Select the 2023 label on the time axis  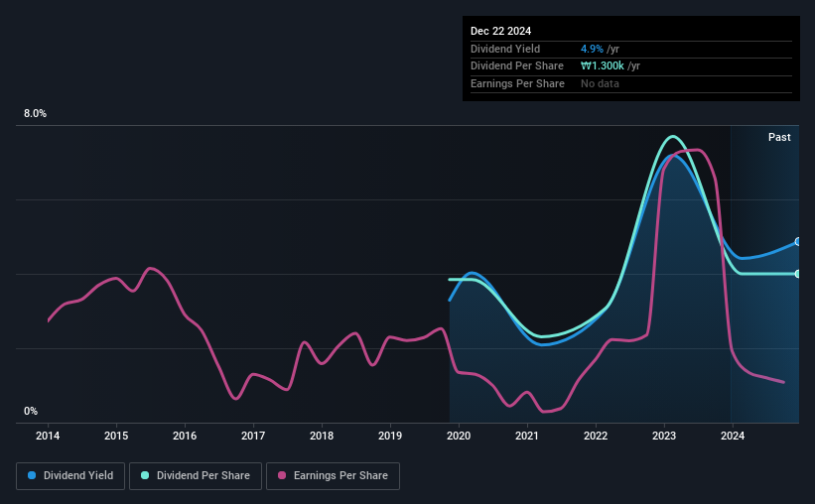664,436
